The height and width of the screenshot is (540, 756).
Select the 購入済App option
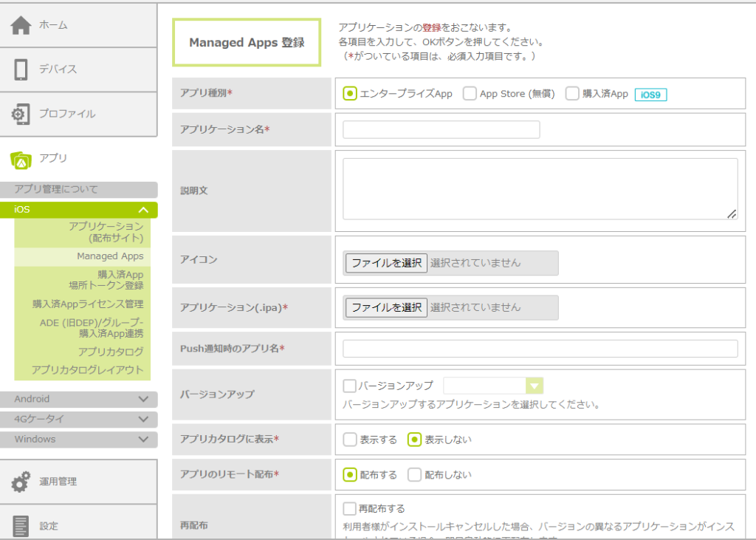pos(572,94)
